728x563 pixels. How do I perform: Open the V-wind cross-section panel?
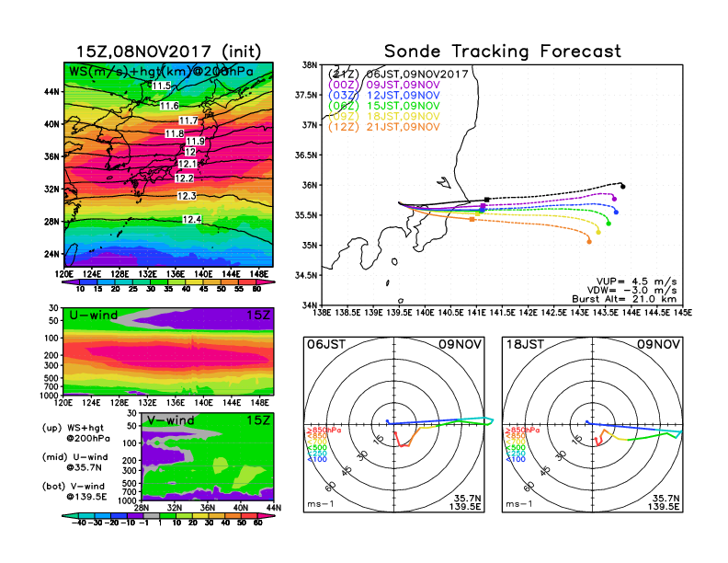[x=207, y=456]
